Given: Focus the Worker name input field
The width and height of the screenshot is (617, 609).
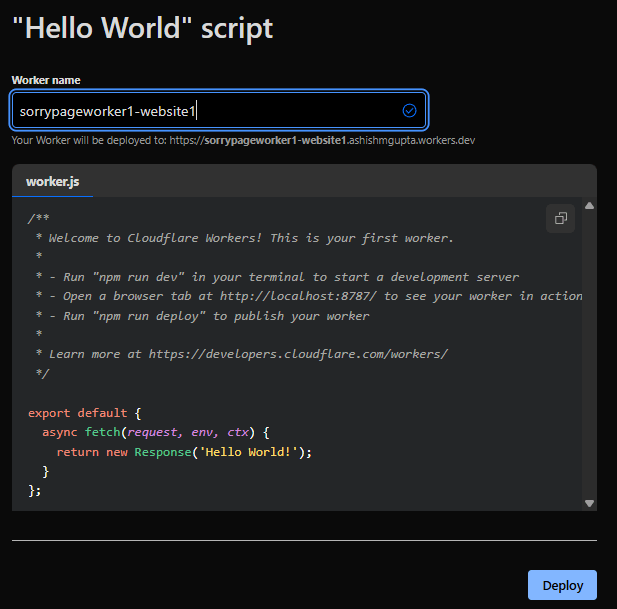Looking at the screenshot, I should pyautogui.click(x=200, y=111).
